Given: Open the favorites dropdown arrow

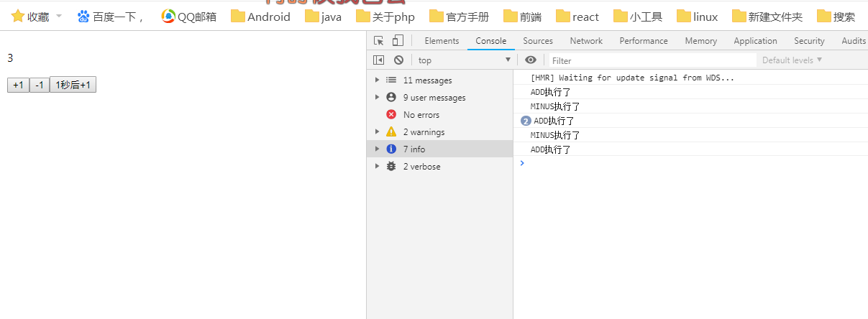Looking at the screenshot, I should click(x=59, y=16).
